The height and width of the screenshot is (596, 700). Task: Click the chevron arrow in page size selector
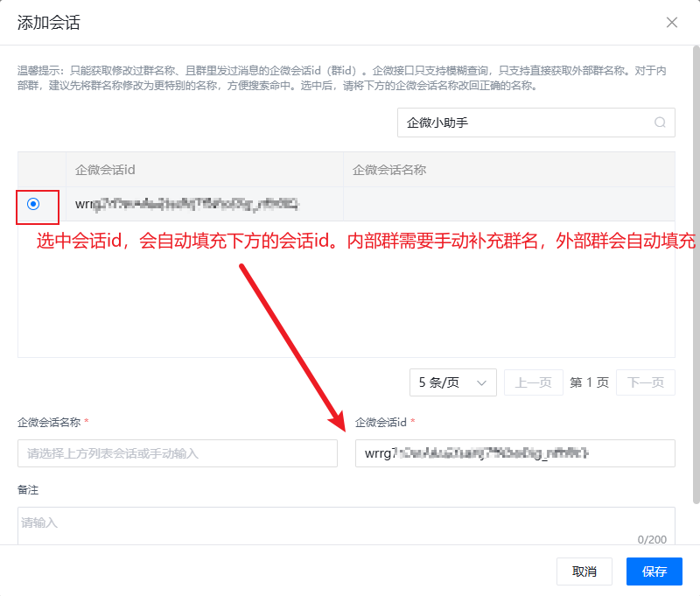(x=481, y=382)
